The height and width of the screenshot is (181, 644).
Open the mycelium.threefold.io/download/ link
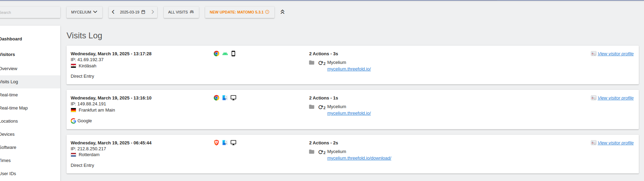pos(359,158)
